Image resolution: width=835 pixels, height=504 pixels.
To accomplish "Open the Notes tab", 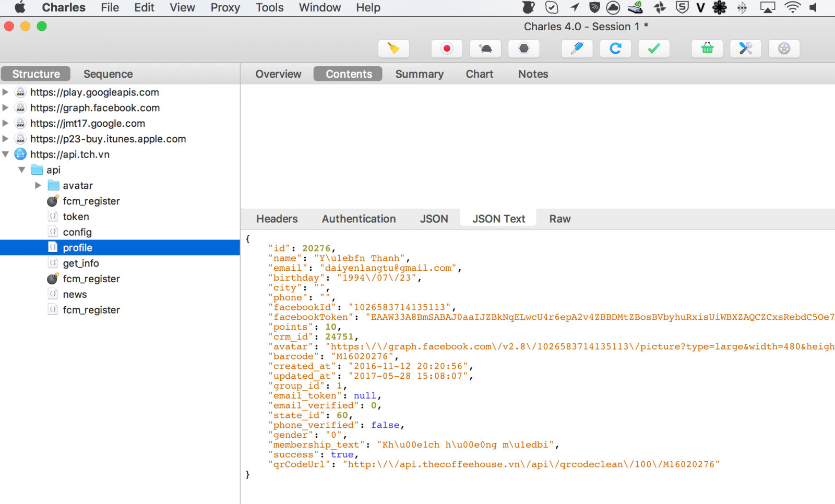I will coord(533,74).
